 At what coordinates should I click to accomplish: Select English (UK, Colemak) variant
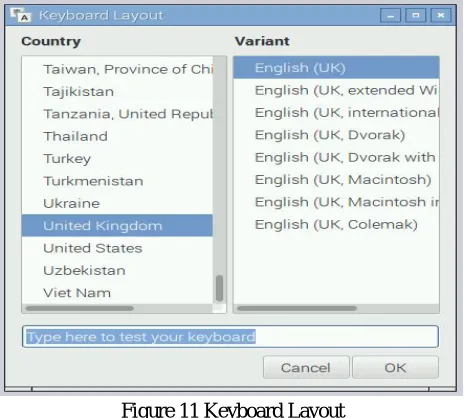336,224
